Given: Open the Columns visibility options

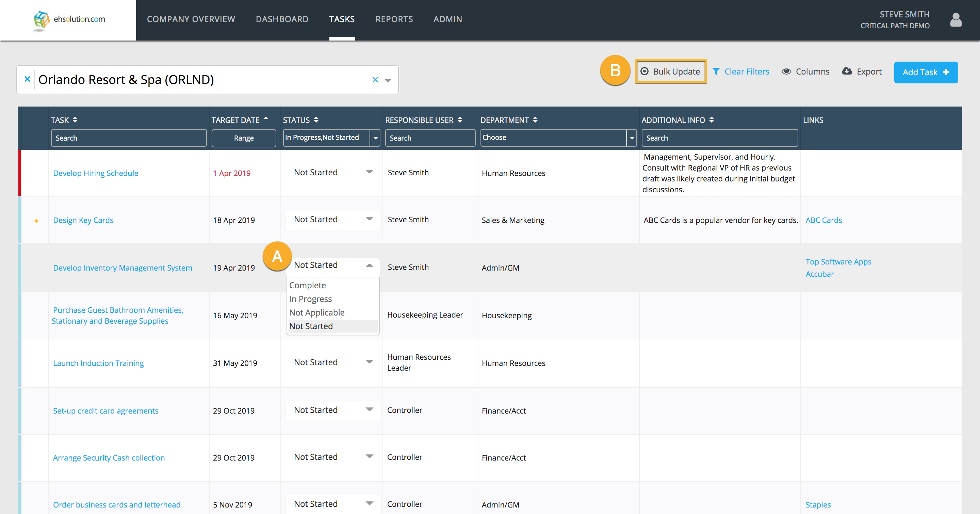Looking at the screenshot, I should [x=805, y=71].
